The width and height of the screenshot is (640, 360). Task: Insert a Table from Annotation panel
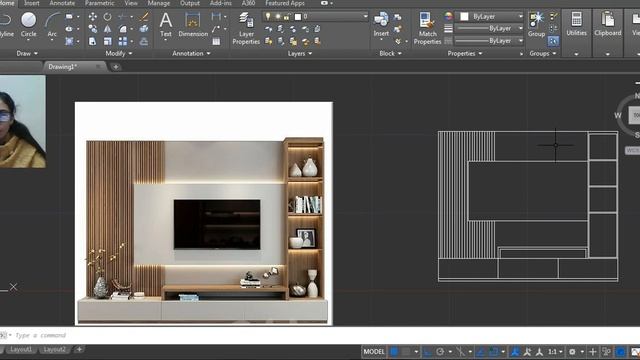click(216, 41)
